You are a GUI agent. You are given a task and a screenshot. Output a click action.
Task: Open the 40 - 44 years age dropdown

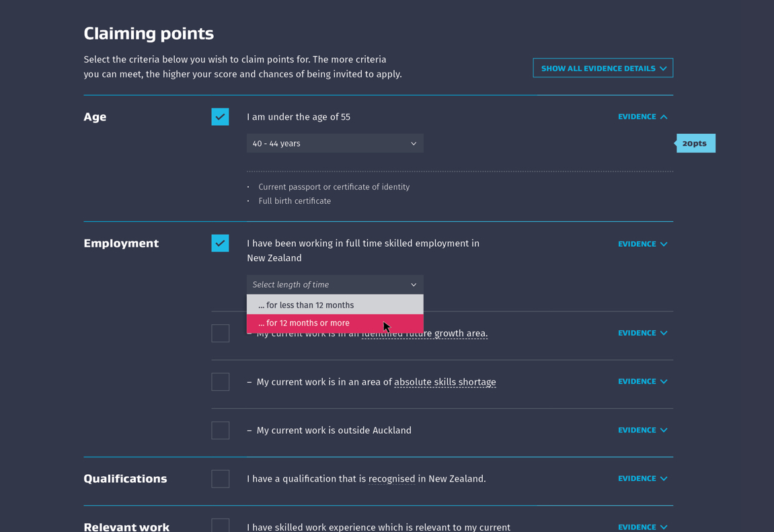pos(335,144)
